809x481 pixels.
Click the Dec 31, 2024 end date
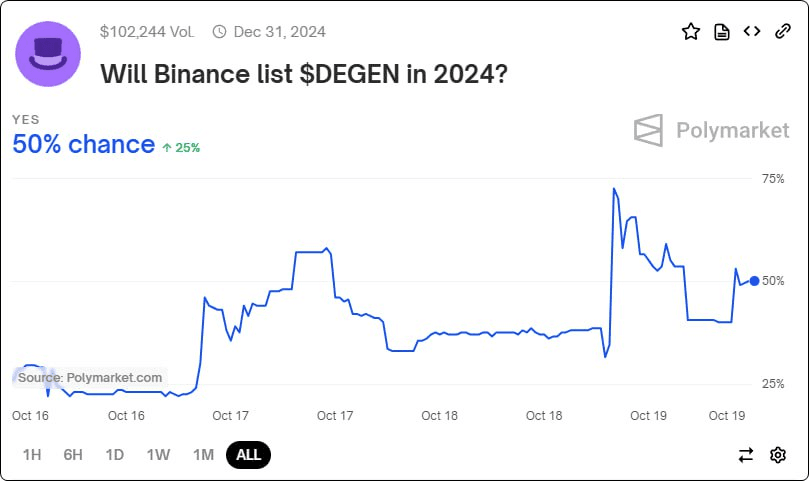(x=279, y=32)
